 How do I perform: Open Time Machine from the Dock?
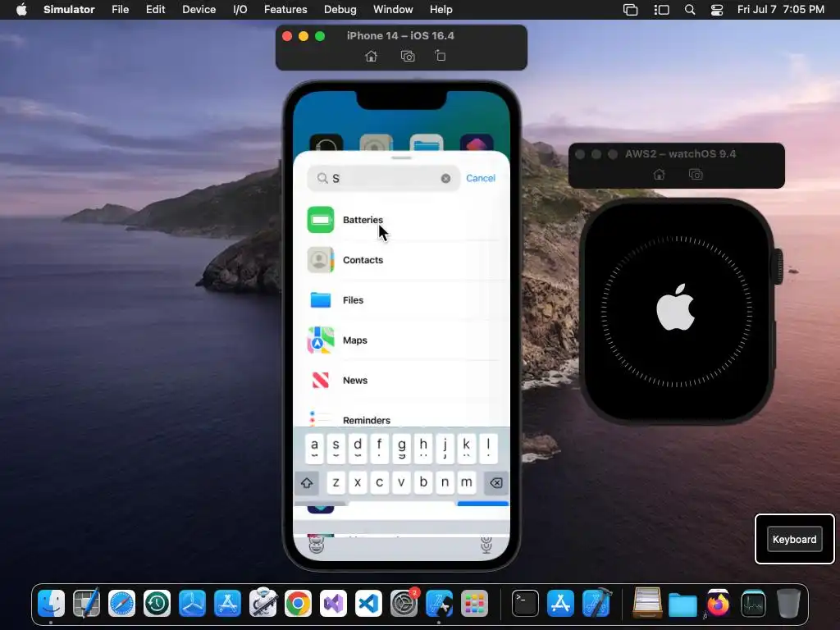click(157, 604)
